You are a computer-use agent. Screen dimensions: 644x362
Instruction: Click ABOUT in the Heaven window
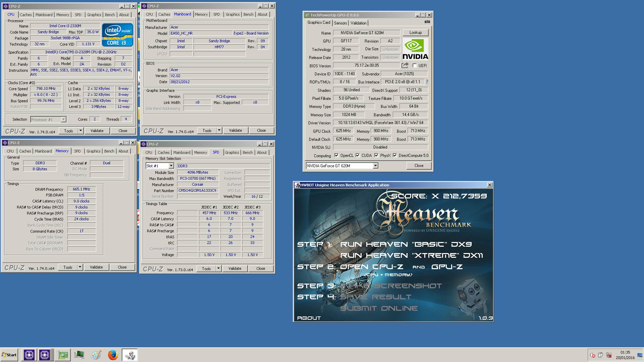tap(309, 318)
